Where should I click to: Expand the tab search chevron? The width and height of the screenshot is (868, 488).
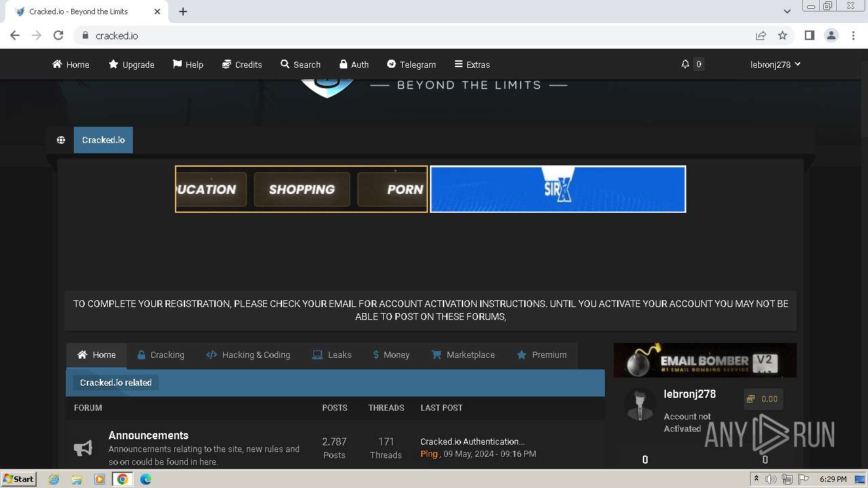point(787,12)
